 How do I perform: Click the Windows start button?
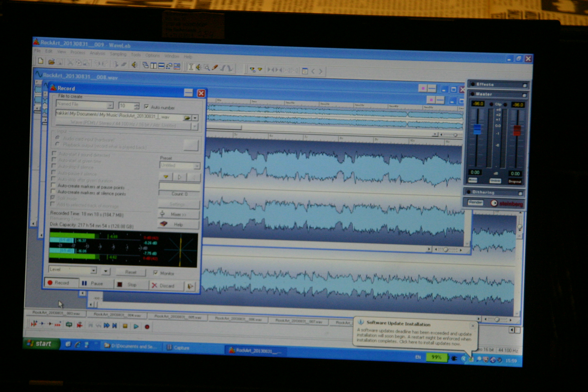[x=40, y=344]
